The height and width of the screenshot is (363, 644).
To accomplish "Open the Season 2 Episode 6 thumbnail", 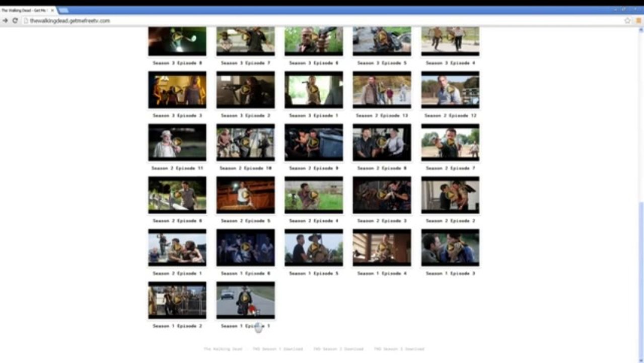I will click(177, 195).
